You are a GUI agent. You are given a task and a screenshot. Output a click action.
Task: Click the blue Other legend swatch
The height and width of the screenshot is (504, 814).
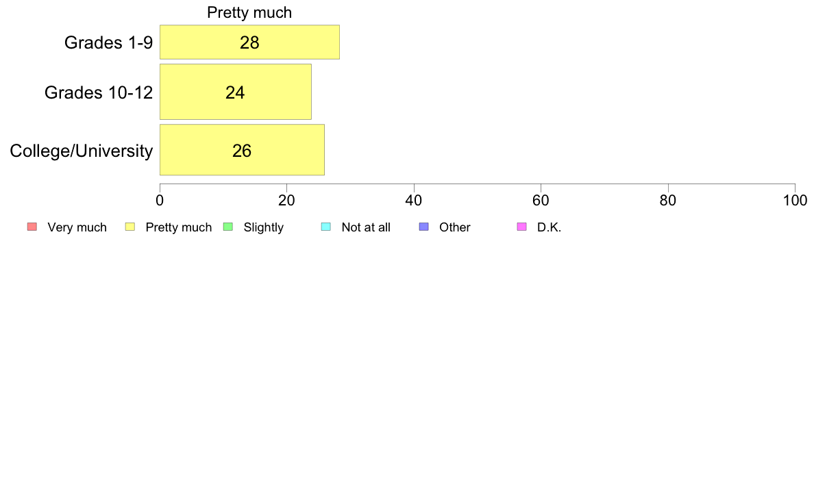[x=423, y=227]
